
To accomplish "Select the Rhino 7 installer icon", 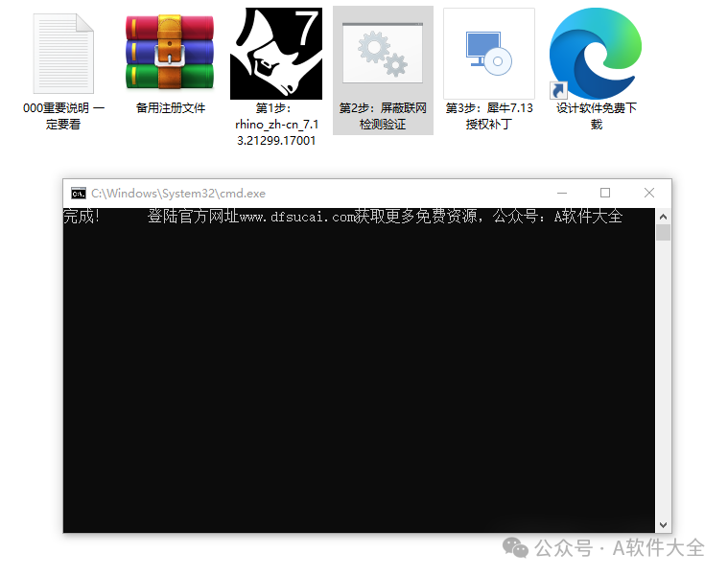I will pos(276,54).
